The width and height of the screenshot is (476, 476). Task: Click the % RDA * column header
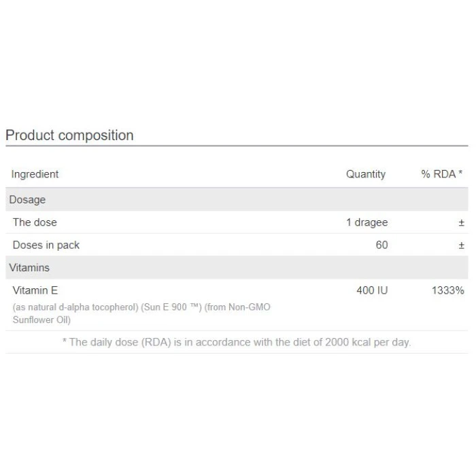click(441, 174)
